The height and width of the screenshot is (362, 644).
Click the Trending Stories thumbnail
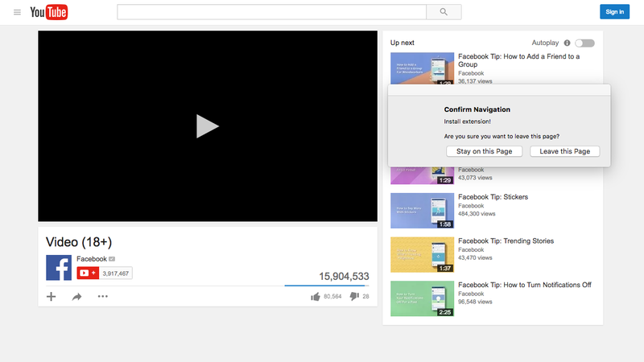click(422, 254)
